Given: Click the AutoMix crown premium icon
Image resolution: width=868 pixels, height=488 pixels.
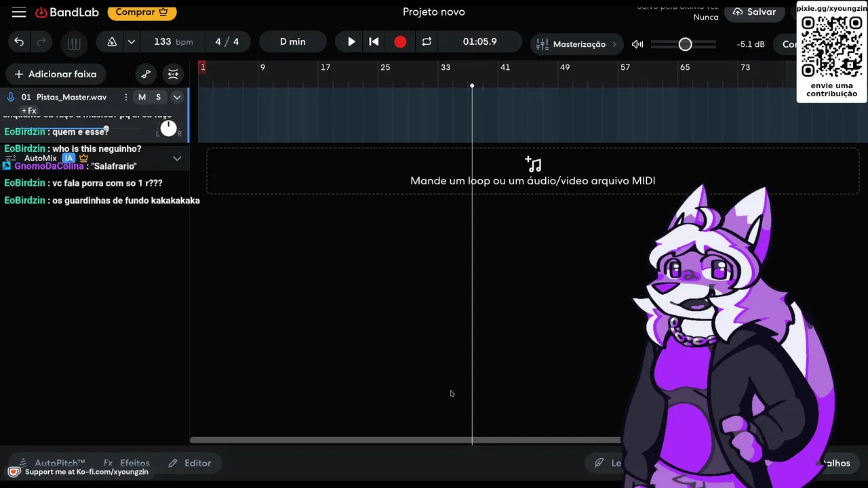Looking at the screenshot, I should (84, 158).
